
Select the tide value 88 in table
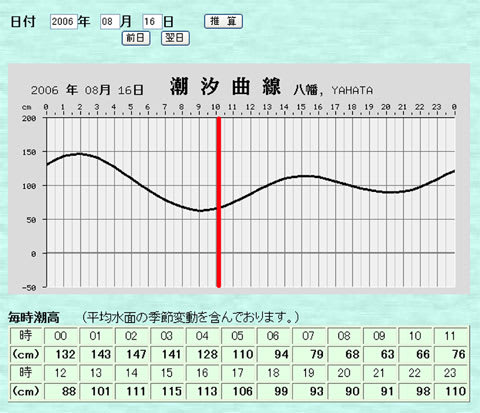[x=62, y=391]
